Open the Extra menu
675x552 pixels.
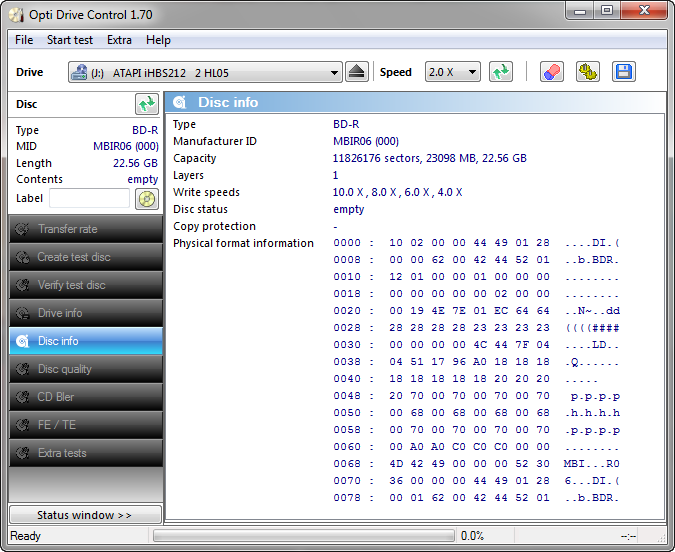[x=119, y=40]
